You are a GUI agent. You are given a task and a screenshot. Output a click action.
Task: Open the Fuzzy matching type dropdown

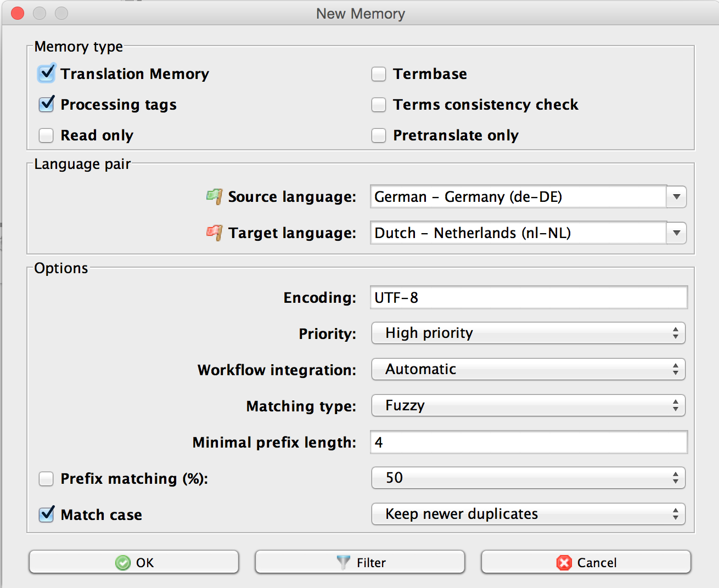point(528,405)
